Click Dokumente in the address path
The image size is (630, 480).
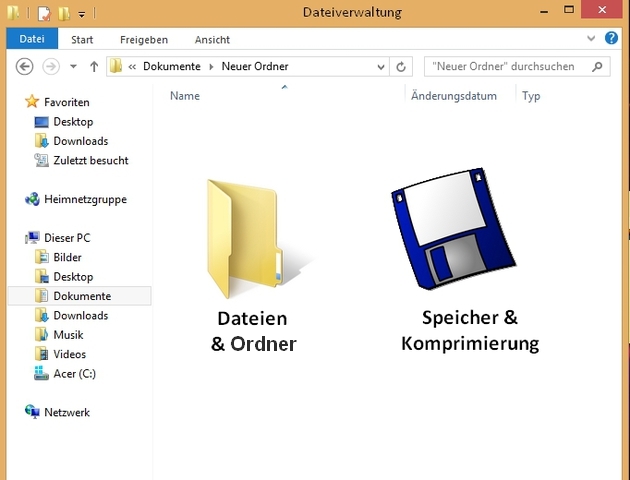click(172, 66)
